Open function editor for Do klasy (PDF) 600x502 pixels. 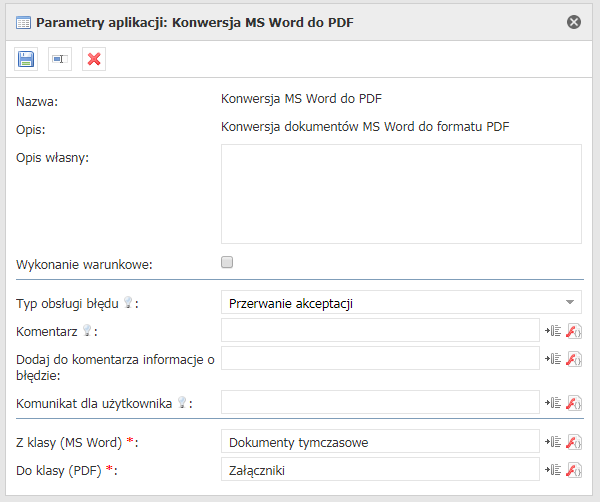[574, 470]
